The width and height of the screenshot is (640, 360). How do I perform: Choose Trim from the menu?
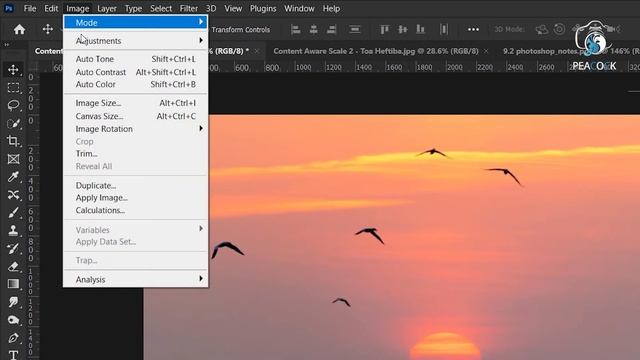136,153
